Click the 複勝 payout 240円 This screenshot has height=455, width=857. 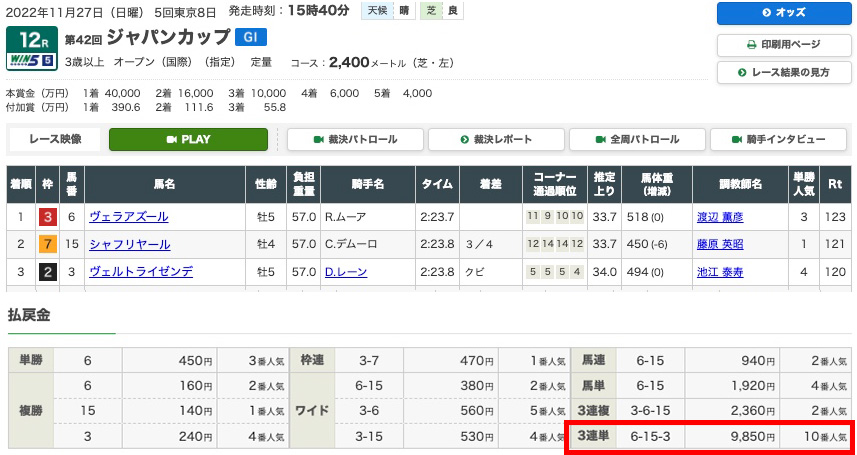pyautogui.click(x=196, y=436)
